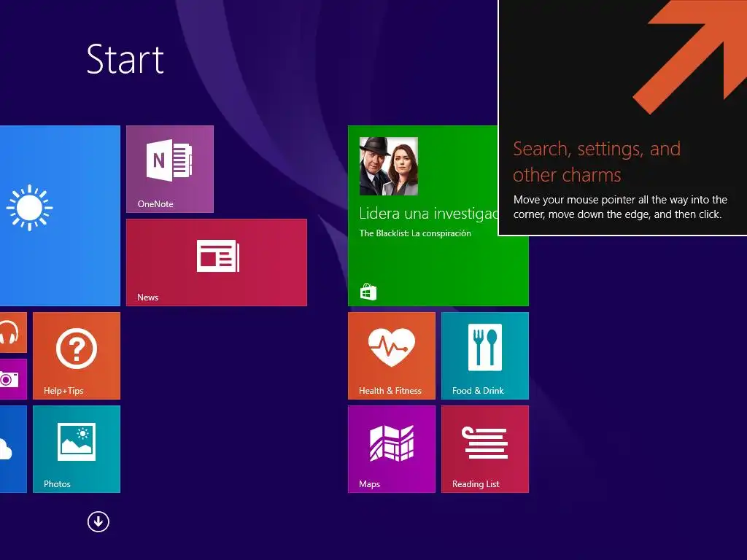Click the 'Move your mouse pointer' tip text

(x=620, y=207)
